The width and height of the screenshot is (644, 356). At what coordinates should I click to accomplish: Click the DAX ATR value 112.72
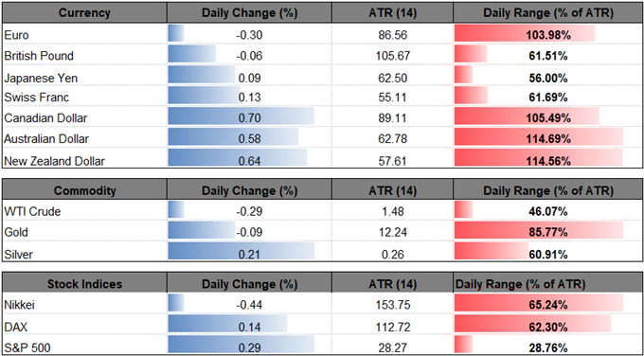coord(393,328)
